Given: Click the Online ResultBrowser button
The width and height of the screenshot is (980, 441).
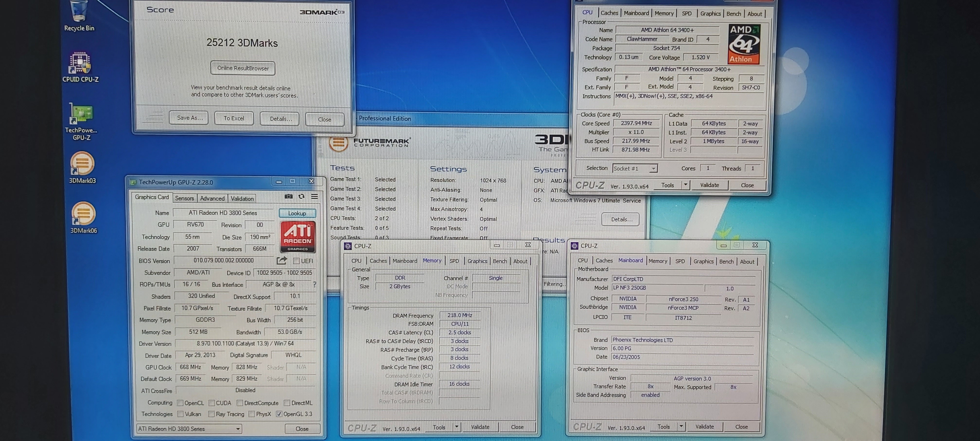Looking at the screenshot, I should point(243,68).
